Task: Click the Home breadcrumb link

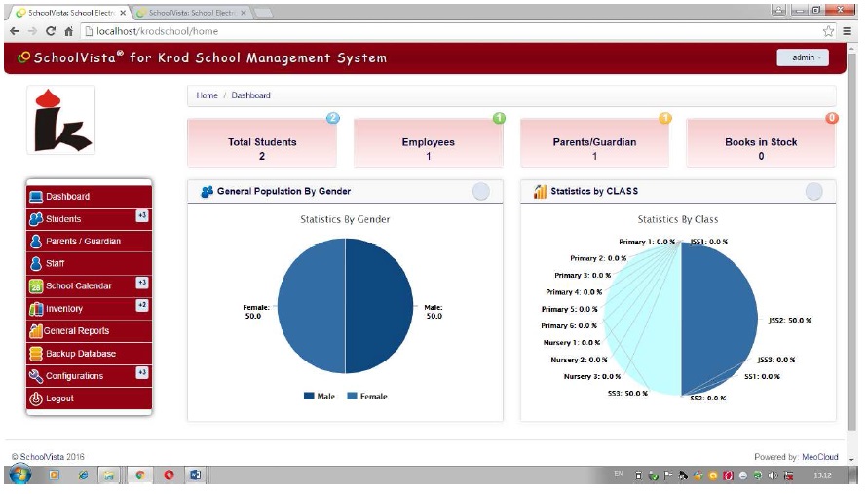Action: coord(207,95)
